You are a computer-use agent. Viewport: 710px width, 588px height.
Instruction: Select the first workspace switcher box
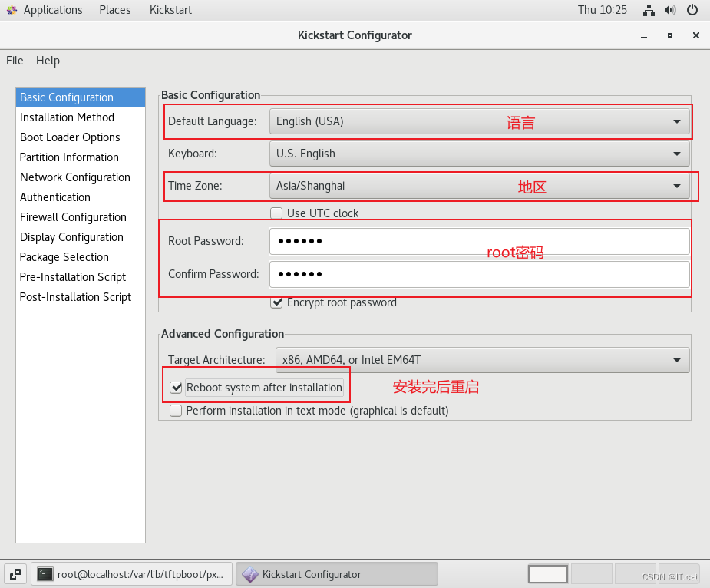click(548, 574)
